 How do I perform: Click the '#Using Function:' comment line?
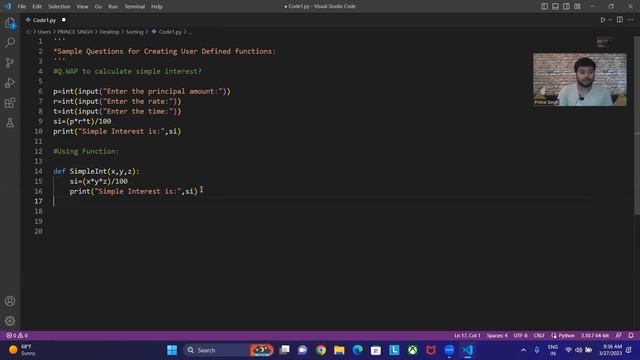[86, 151]
